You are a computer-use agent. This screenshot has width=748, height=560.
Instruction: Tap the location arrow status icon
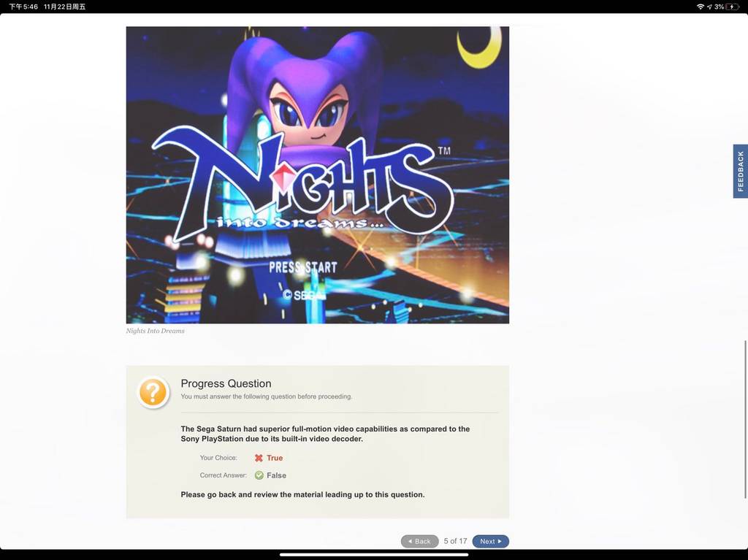click(709, 7)
